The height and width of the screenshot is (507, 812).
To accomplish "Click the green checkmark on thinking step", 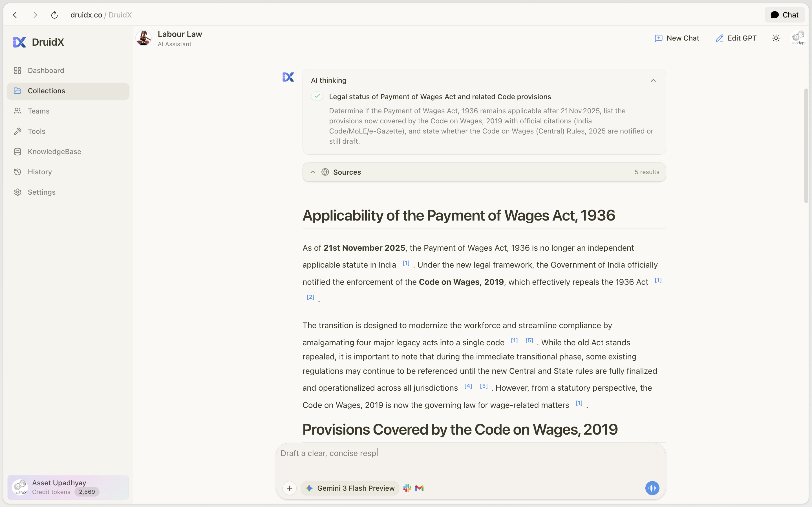I will 317,96.
